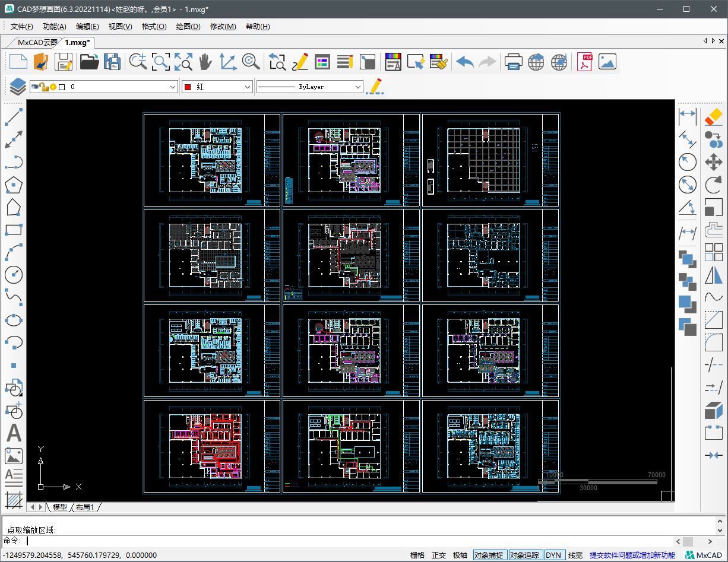728x562 pixels.
Task: Click the Redo arrow
Action: coord(488,62)
